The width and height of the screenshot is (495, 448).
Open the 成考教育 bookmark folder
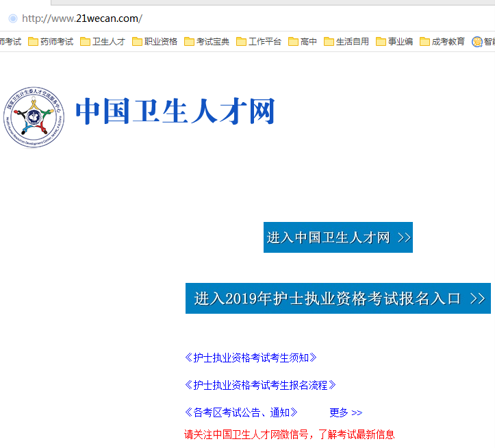coord(442,42)
